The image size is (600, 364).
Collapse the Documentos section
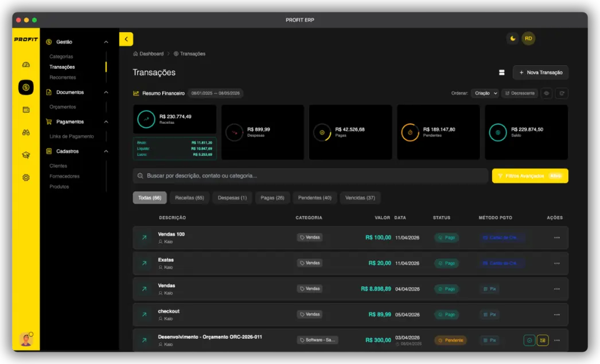[x=106, y=92]
